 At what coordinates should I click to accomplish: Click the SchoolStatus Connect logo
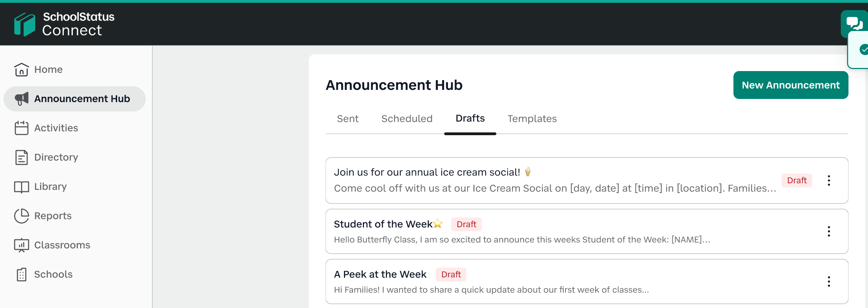point(64,24)
